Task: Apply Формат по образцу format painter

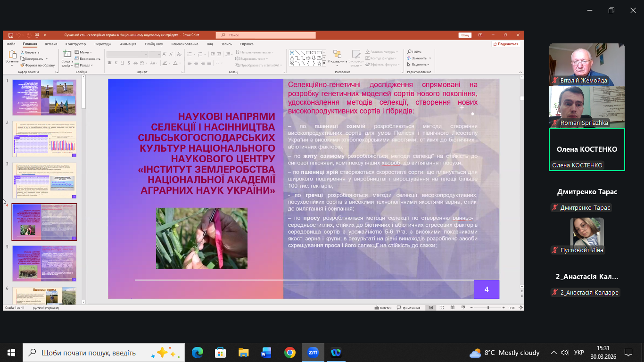Action: [38, 65]
